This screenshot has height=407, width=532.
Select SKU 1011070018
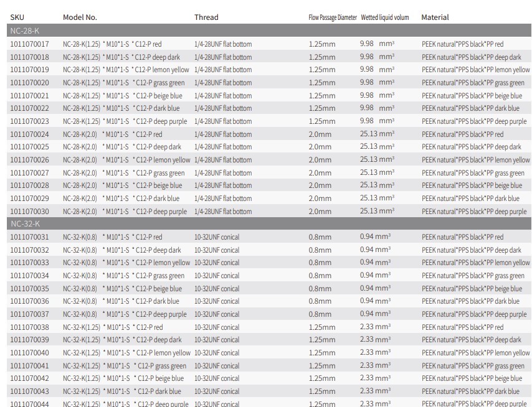29,57
